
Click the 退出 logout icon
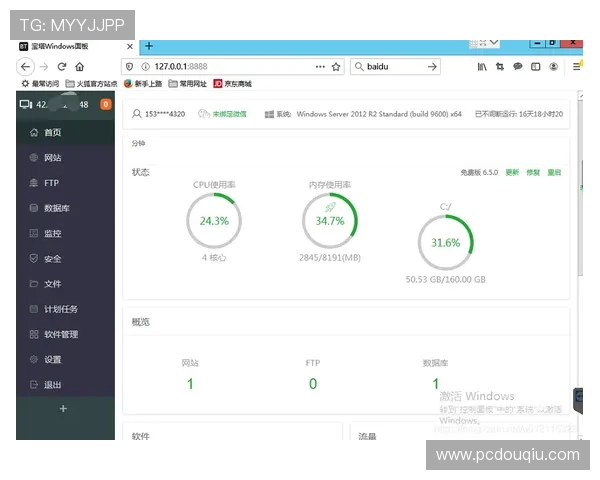click(x=34, y=385)
